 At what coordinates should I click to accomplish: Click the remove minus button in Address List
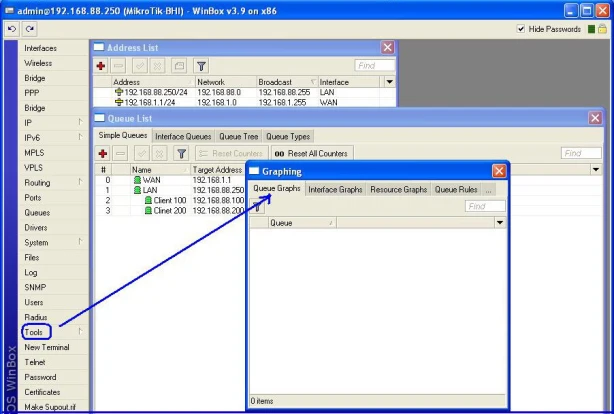[118, 66]
